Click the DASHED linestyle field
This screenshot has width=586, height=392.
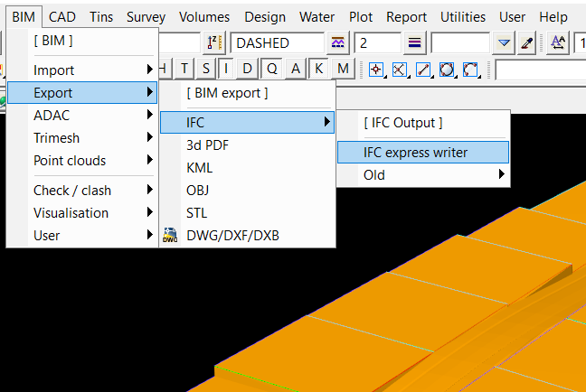278,43
